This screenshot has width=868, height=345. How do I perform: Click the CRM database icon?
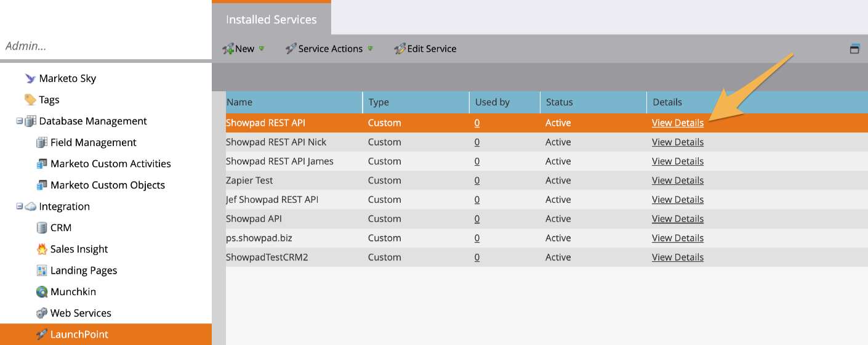[x=42, y=227]
